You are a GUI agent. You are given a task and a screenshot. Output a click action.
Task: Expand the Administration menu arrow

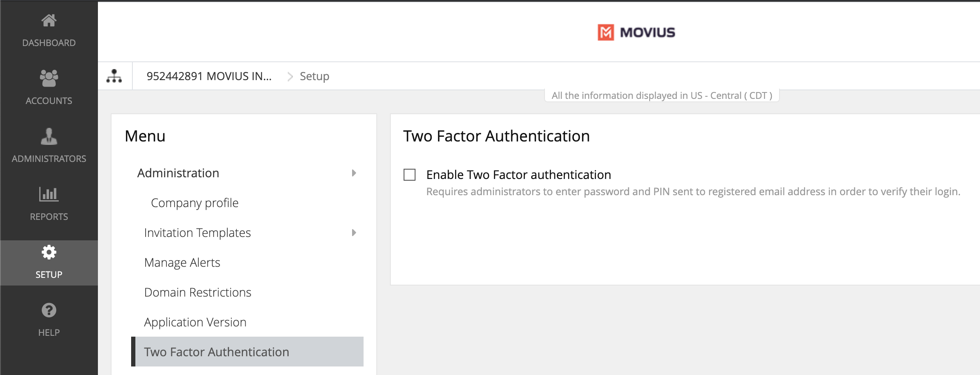point(354,173)
